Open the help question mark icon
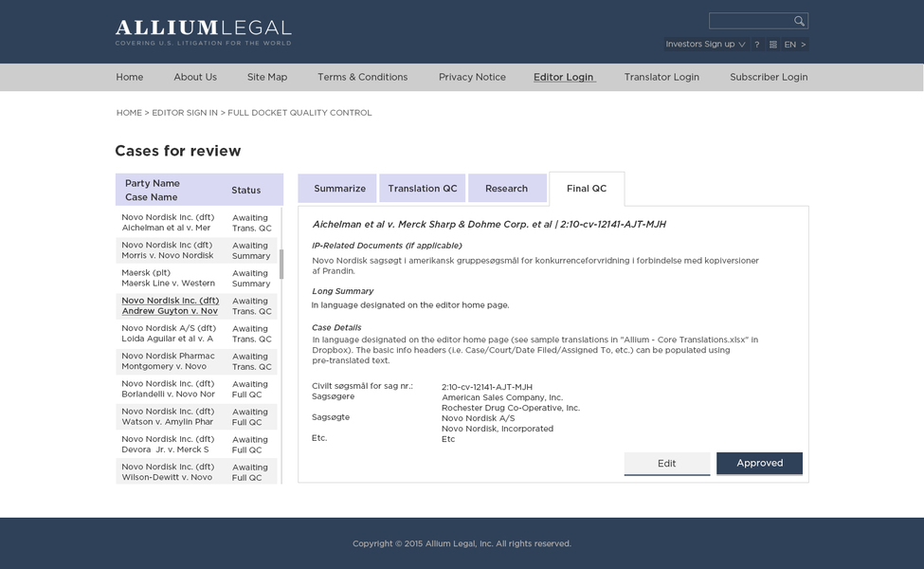 click(x=756, y=45)
